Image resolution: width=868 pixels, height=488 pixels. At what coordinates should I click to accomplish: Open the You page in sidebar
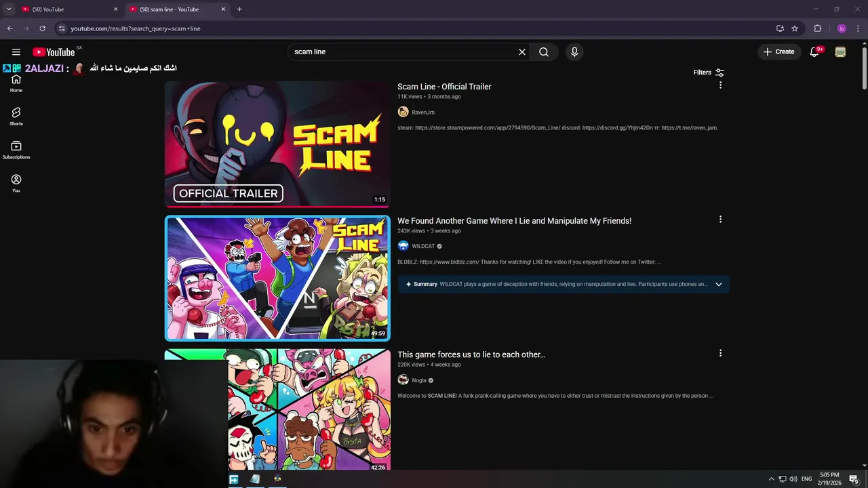[16, 184]
